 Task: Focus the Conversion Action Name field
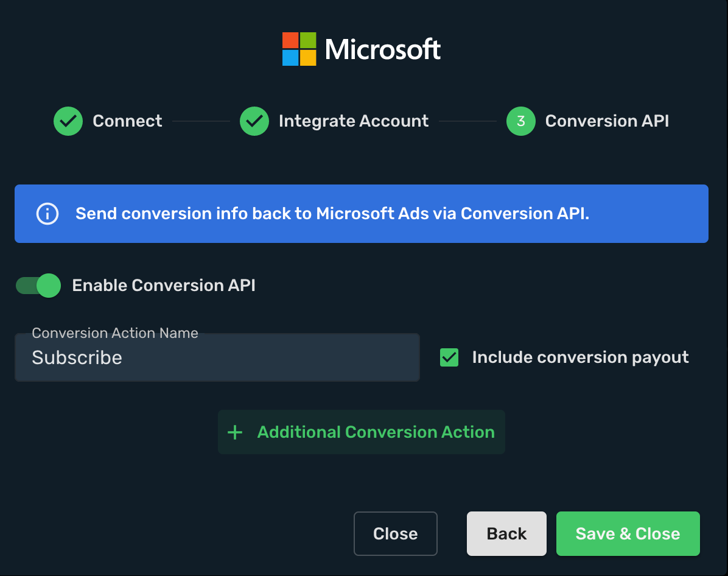pos(217,357)
